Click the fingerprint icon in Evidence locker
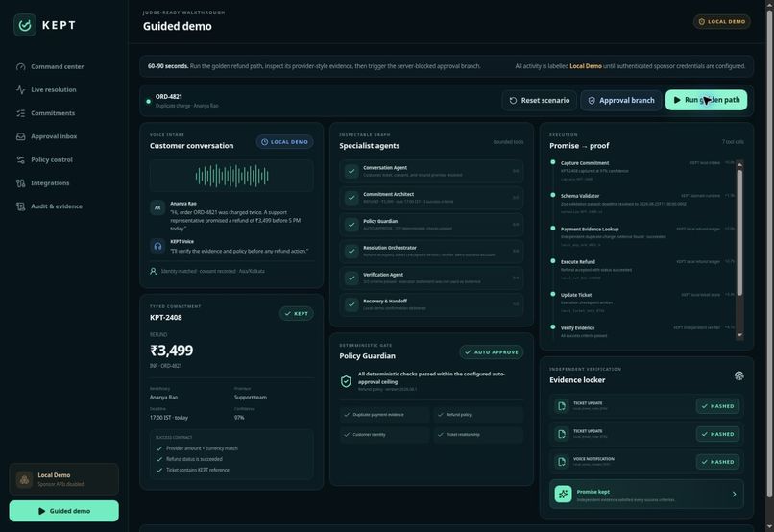Screen dimensions: 774x532 [738, 376]
